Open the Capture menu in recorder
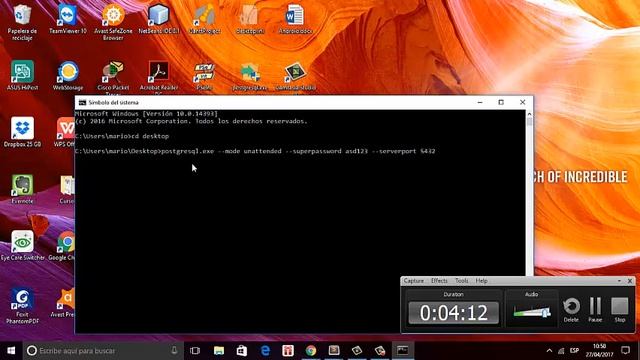Viewport: 640px width, 360px height. (413, 281)
